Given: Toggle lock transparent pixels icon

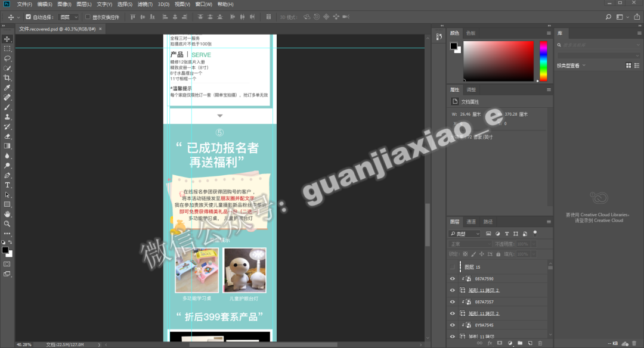Looking at the screenshot, I should [465, 254].
